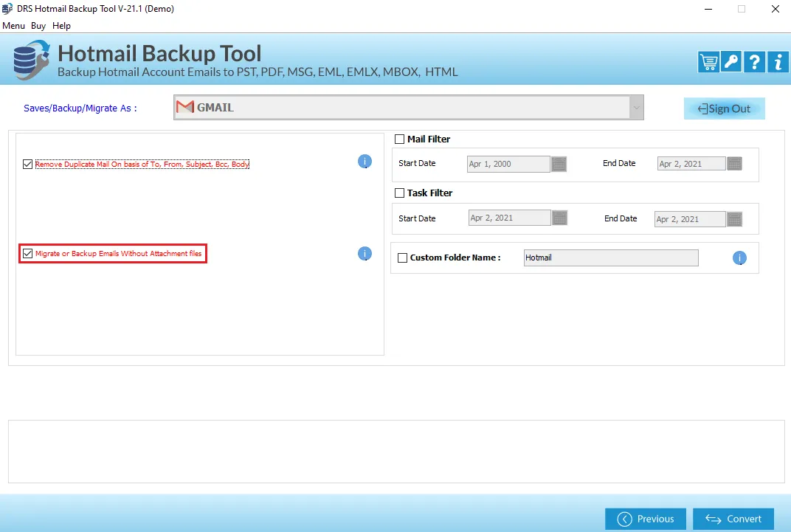Screen dimensions: 791x532
Task: Minimize the DRS Hotmail Backup Tool window
Action: (x=708, y=9)
